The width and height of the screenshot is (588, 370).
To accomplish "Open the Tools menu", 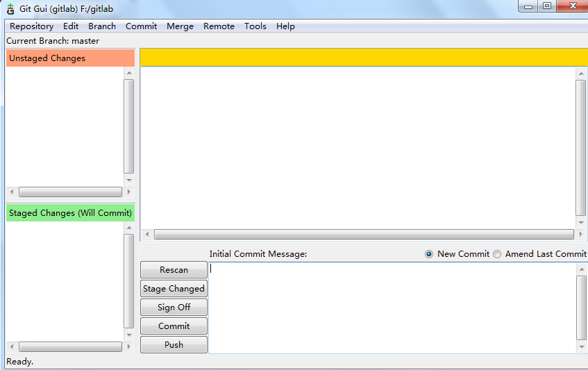I will tap(255, 26).
